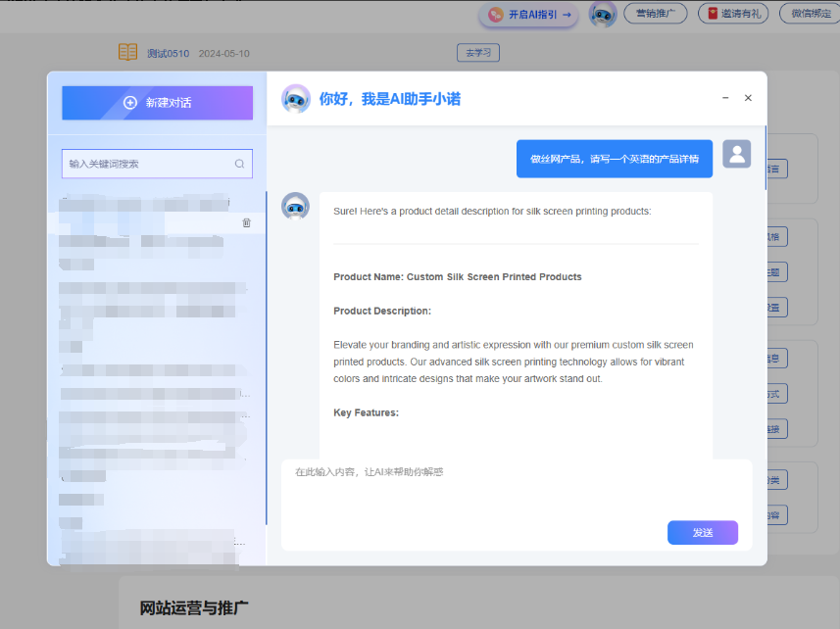Image resolution: width=840 pixels, height=629 pixels.
Task: Click the magnifier search icon in the sidebar
Action: tap(239, 164)
